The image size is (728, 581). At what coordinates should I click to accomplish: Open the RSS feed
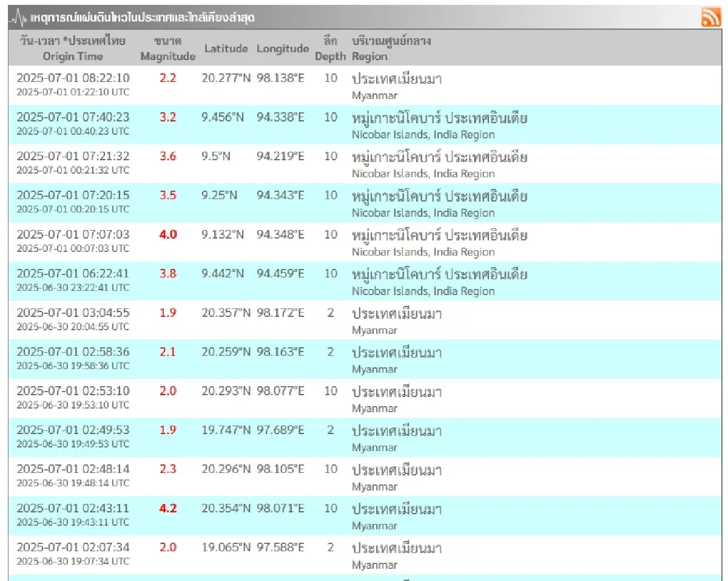[x=711, y=18]
